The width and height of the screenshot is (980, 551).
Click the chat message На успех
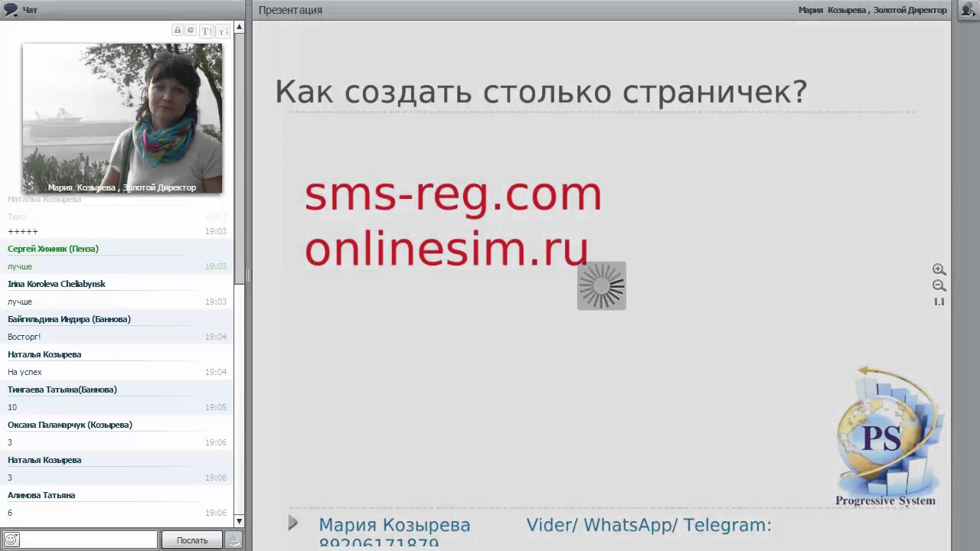pyautogui.click(x=24, y=372)
